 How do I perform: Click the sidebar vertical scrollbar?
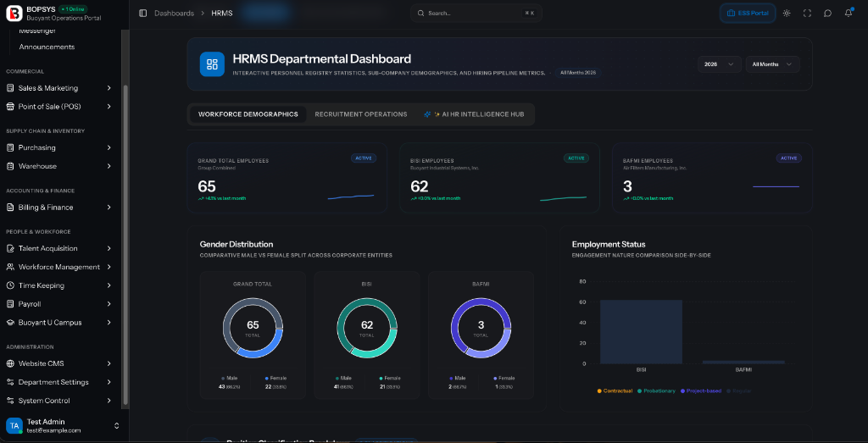tap(125, 245)
